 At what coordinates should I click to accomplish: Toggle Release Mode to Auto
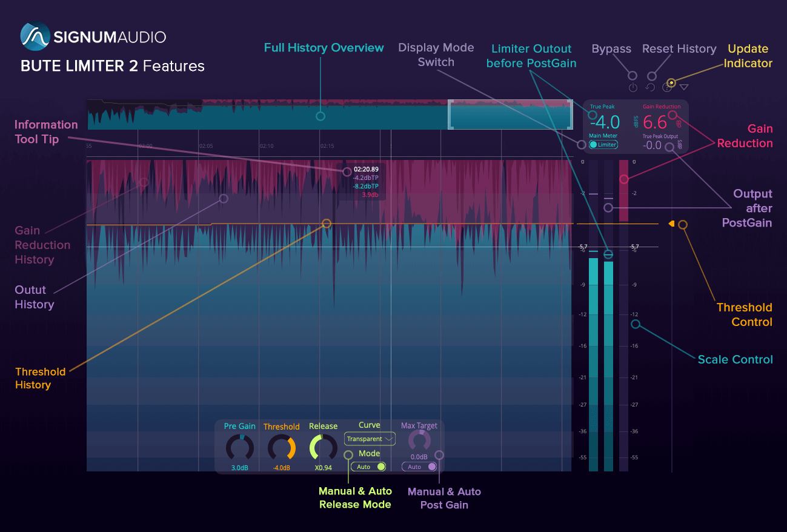(x=368, y=467)
